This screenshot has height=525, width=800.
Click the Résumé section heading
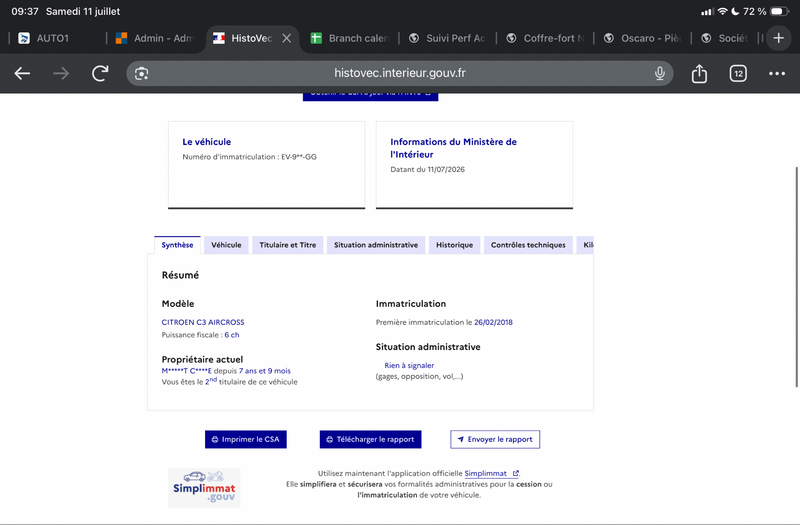click(x=180, y=275)
